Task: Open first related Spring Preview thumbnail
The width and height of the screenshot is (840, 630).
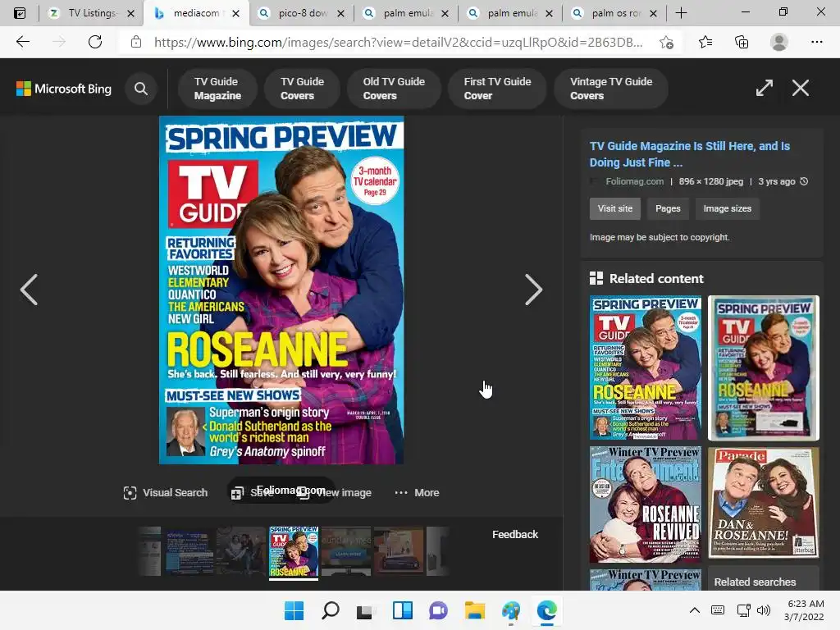Action: pyautogui.click(x=645, y=367)
